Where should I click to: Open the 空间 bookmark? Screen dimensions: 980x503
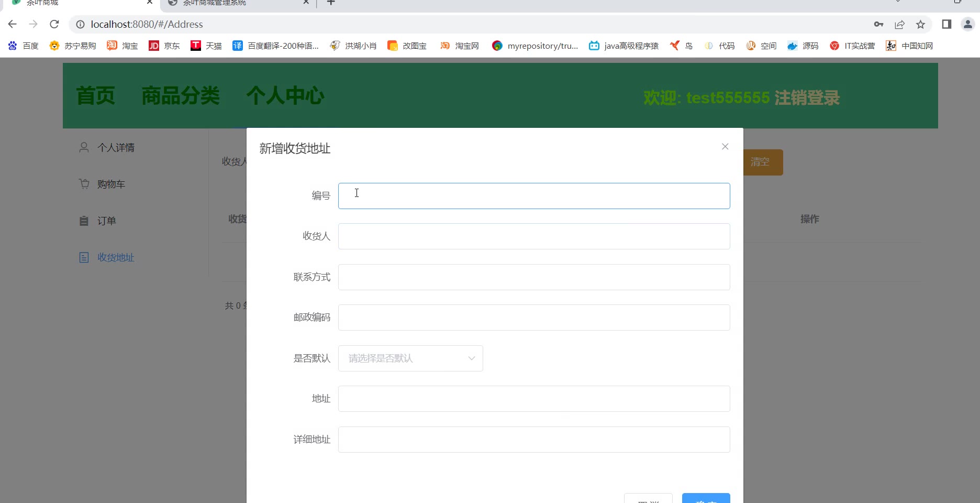[x=761, y=46]
